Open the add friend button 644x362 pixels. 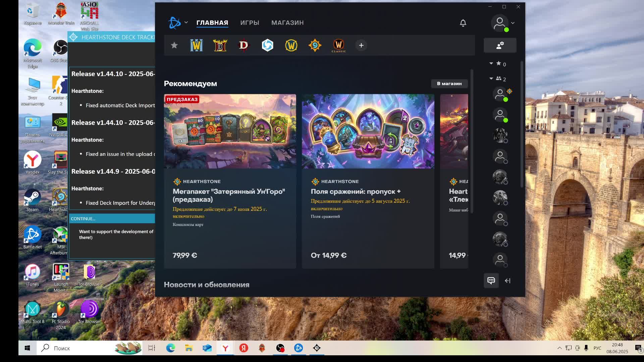click(x=500, y=45)
